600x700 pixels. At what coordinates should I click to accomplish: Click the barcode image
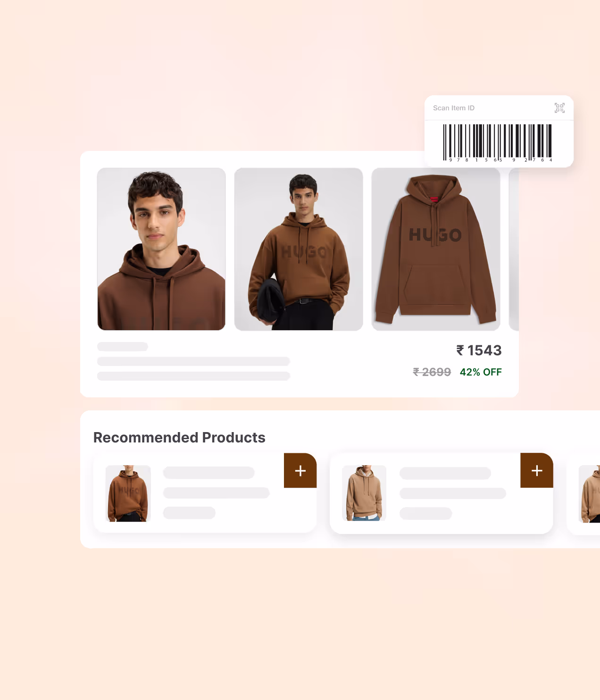(x=497, y=142)
